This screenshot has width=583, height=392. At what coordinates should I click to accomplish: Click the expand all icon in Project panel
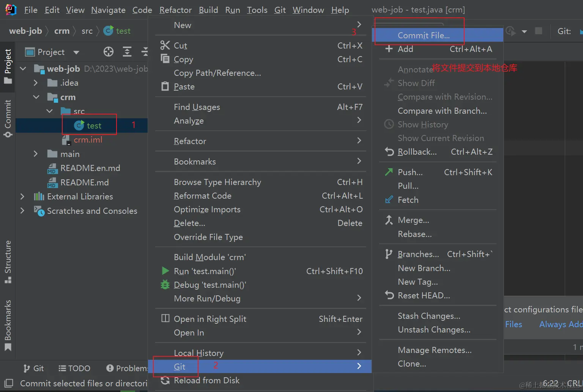127,52
